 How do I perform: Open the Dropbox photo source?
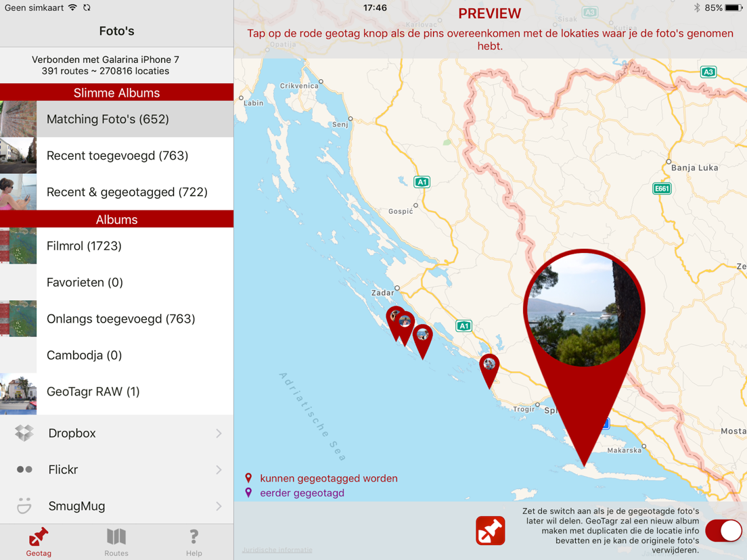116,433
